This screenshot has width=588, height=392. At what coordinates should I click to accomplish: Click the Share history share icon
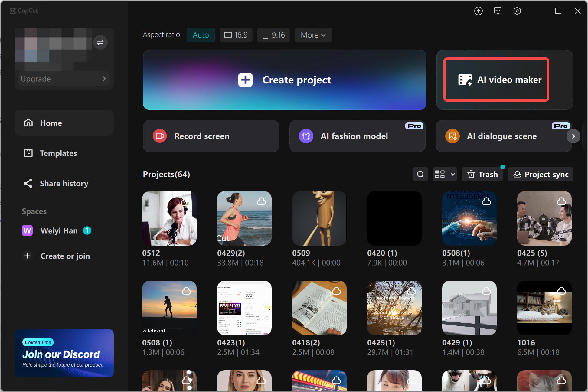pos(28,183)
